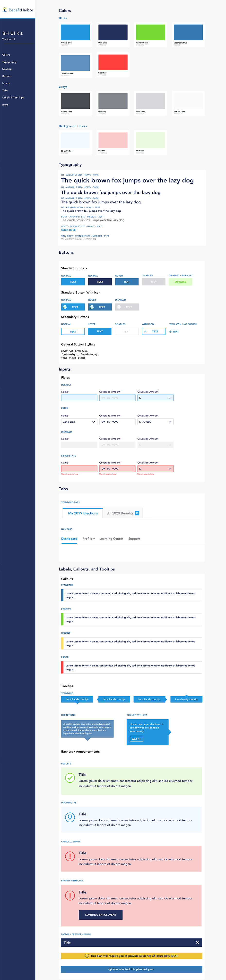The image size is (226, 980).
Task: Click printer icon in hover icon button
Action: point(92,307)
